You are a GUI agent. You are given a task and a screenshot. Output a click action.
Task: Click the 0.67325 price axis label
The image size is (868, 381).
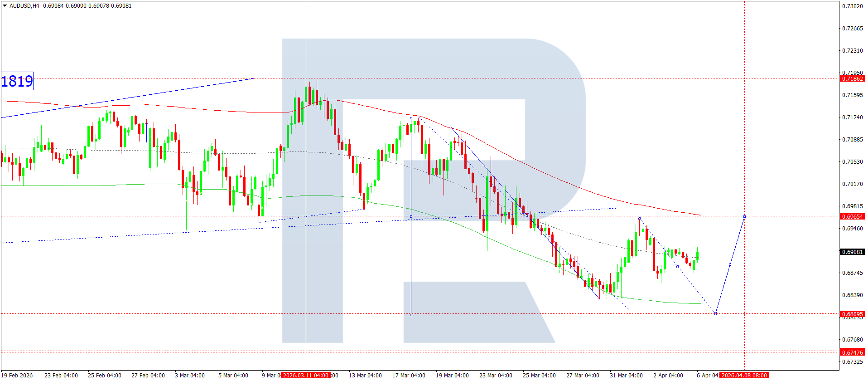852,361
